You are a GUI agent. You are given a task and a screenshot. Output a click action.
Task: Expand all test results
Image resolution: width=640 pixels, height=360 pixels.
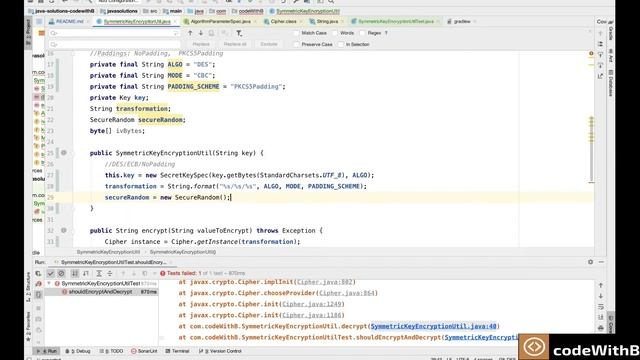click(x=99, y=273)
